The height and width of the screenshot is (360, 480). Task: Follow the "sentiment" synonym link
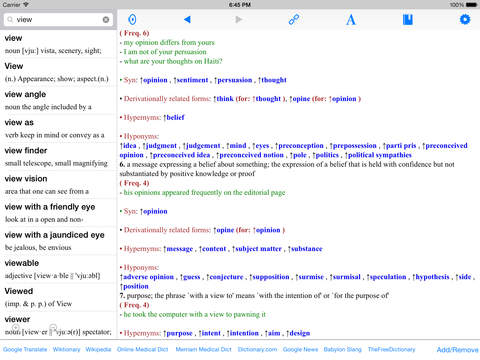(191, 80)
